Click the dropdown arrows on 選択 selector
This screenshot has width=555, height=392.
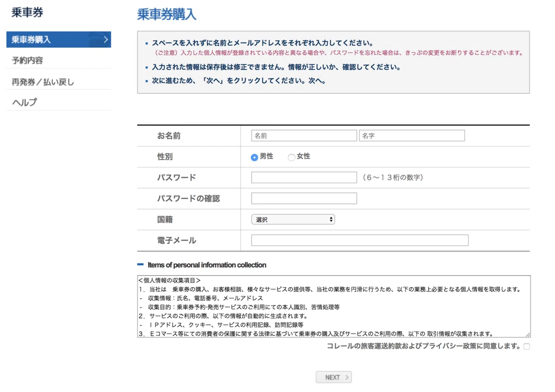pyautogui.click(x=331, y=220)
